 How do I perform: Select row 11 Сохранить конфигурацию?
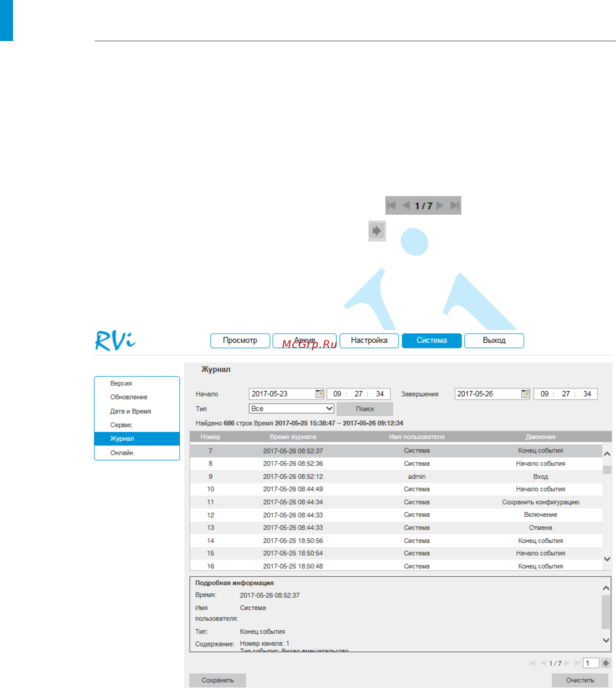pos(396,502)
